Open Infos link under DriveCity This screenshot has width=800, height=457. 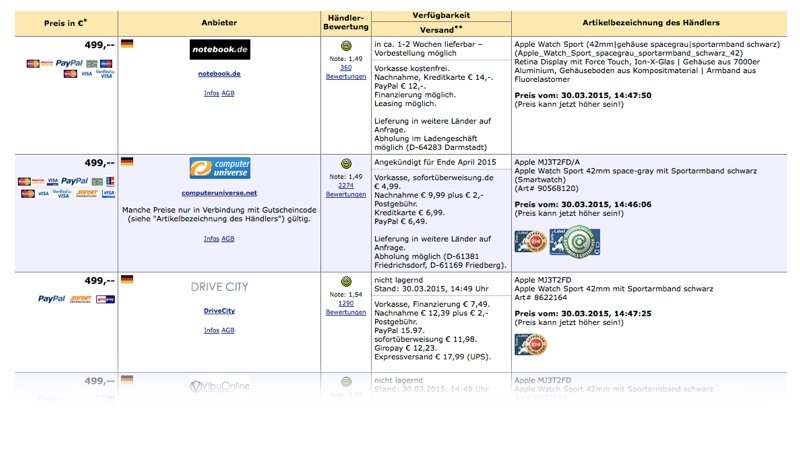211,331
